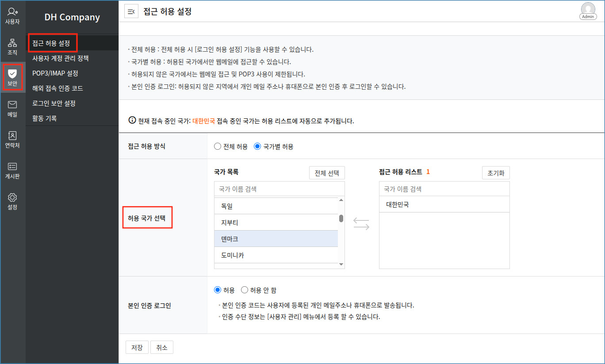Collapse sidebar with the menu toggle icon
The image size is (605, 364).
tap(131, 12)
